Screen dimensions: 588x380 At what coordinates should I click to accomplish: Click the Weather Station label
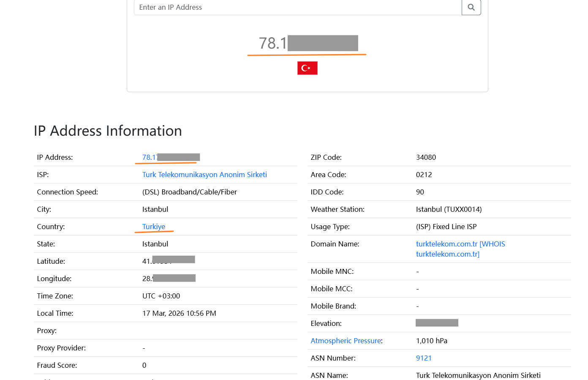click(338, 209)
